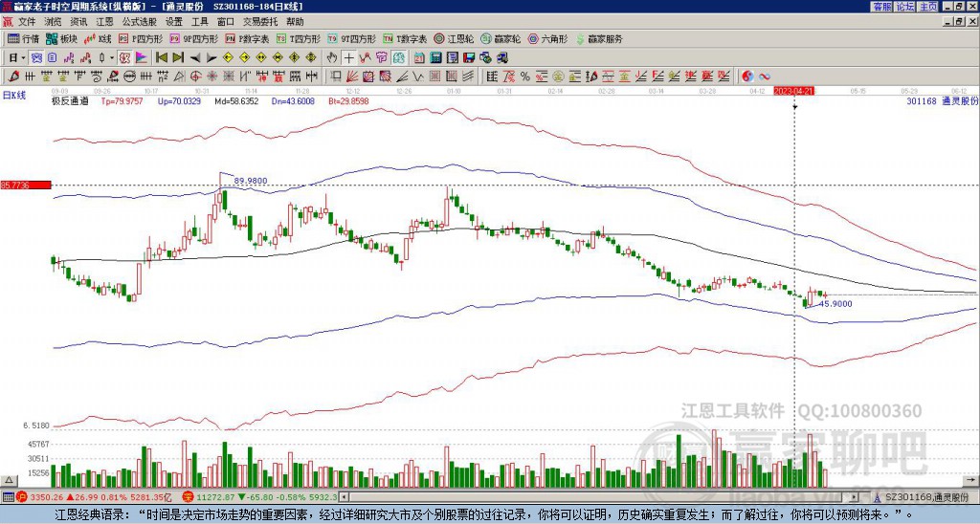Image resolution: width=980 pixels, height=524 pixels.
Task: Open the 文件 menu
Action: tap(27, 22)
